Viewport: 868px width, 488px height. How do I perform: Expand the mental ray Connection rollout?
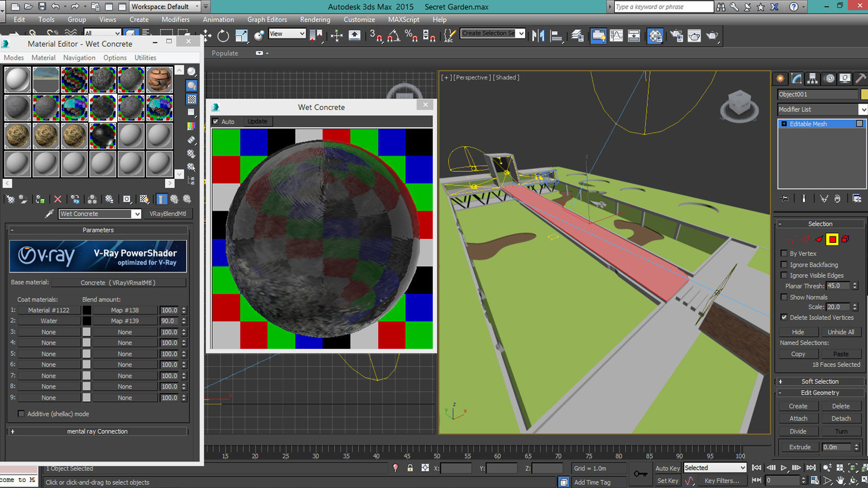point(98,432)
